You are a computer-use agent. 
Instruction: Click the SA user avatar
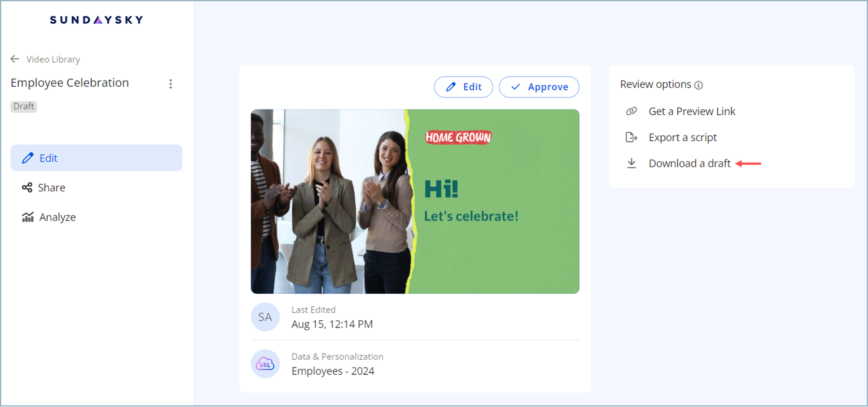click(x=265, y=317)
